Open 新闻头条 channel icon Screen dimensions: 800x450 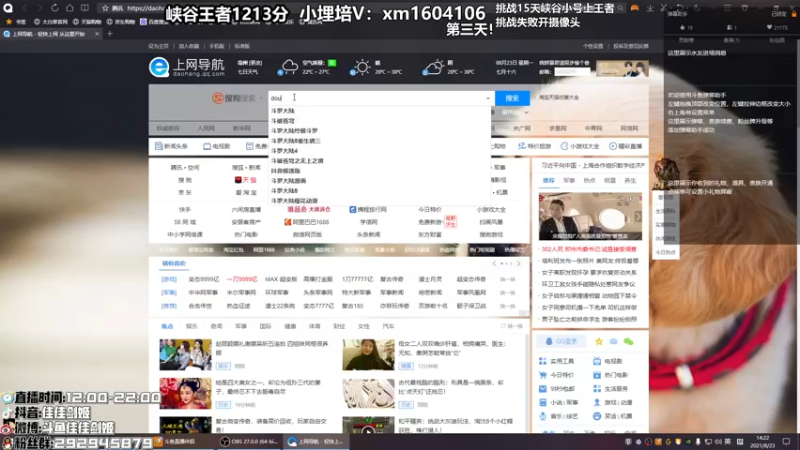pyautogui.click(x=159, y=146)
